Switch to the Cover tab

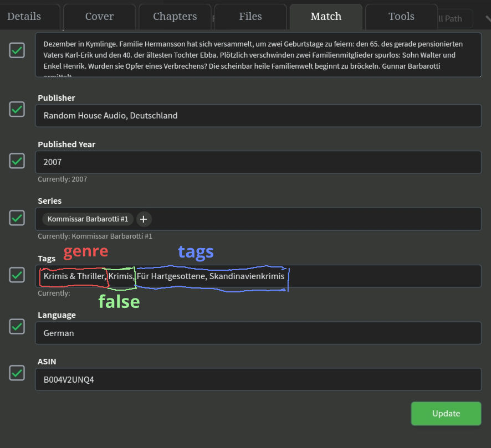click(x=99, y=16)
